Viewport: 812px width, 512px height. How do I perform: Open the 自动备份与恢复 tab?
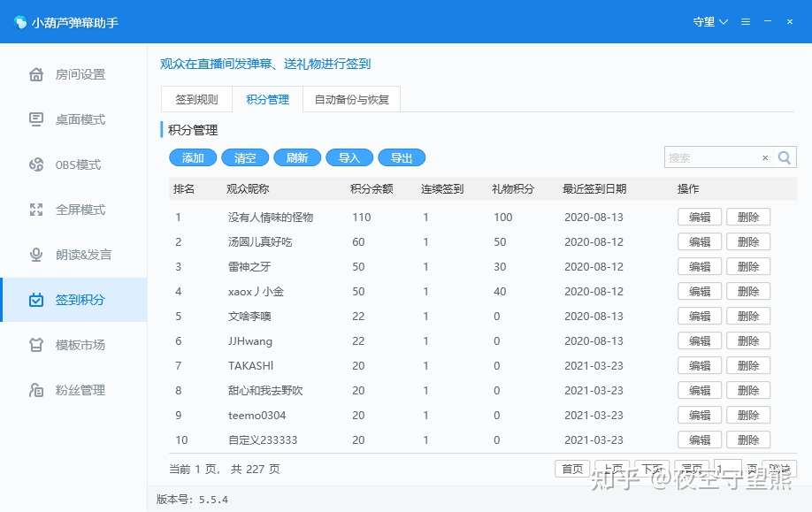coord(351,99)
